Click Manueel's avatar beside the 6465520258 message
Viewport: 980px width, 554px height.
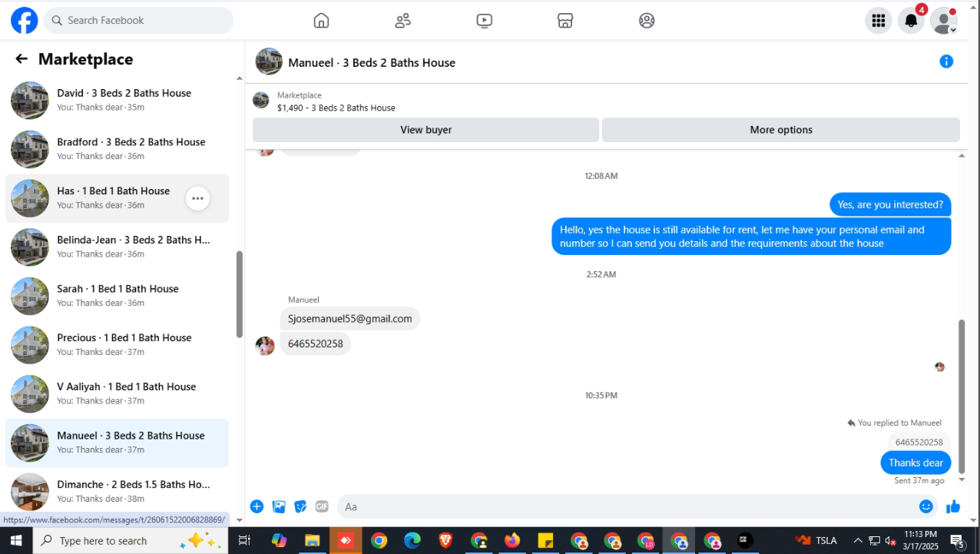pyautogui.click(x=265, y=346)
